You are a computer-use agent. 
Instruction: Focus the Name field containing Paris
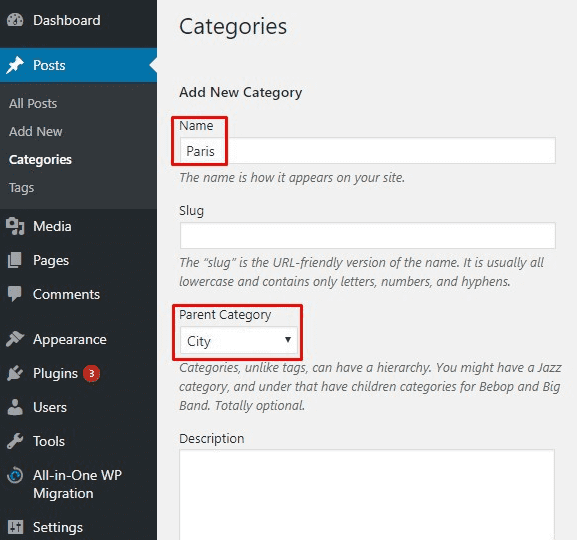(368, 151)
